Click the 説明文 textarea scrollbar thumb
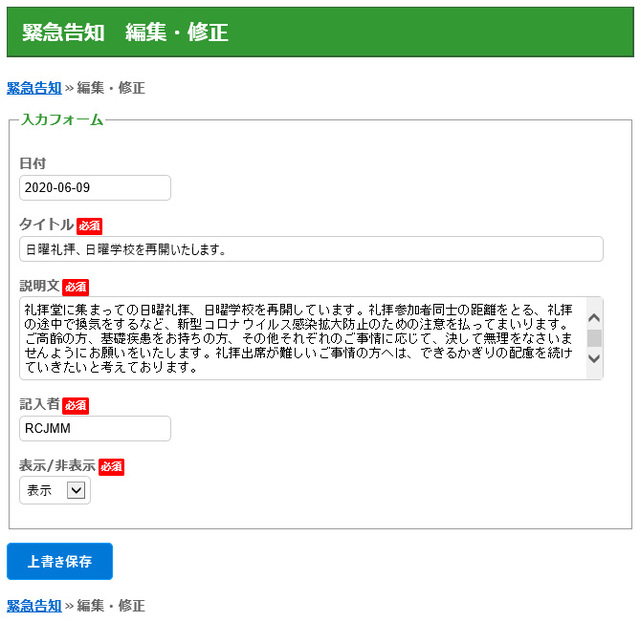The height and width of the screenshot is (622, 640). pos(594,337)
